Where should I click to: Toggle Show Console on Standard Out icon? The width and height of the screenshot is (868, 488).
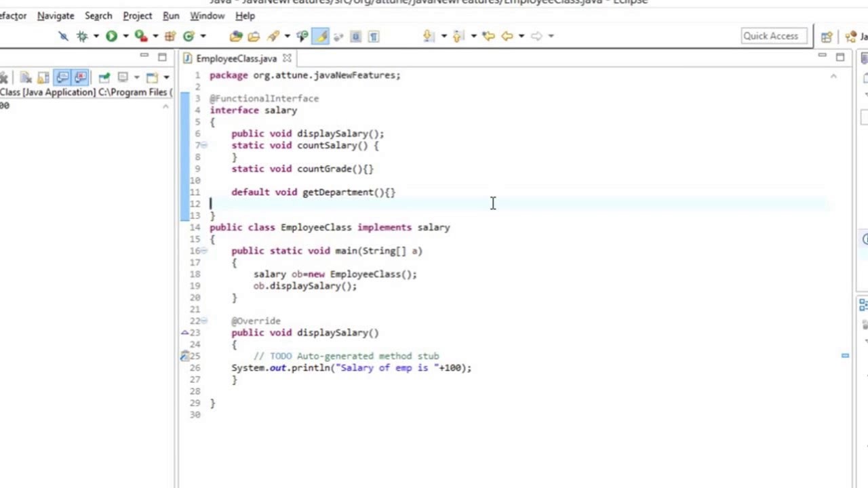pos(62,77)
